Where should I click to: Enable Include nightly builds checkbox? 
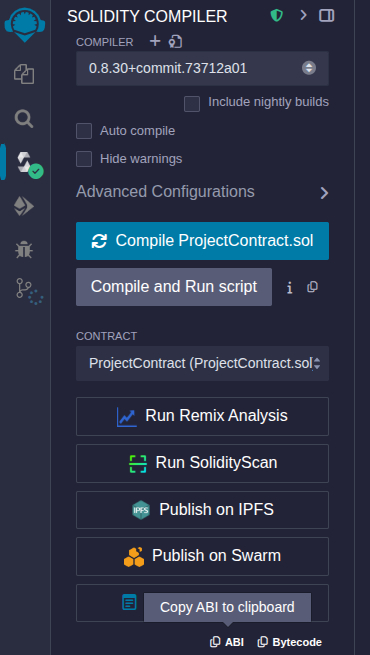tap(192, 104)
